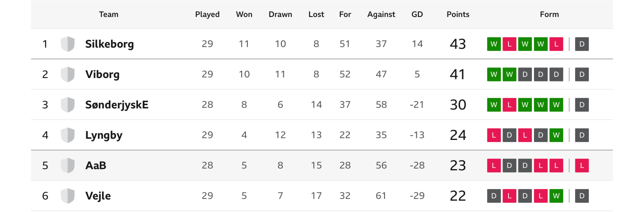The width and height of the screenshot is (644, 212).
Task: Click Silkeborg's 43 points value
Action: click(x=458, y=44)
